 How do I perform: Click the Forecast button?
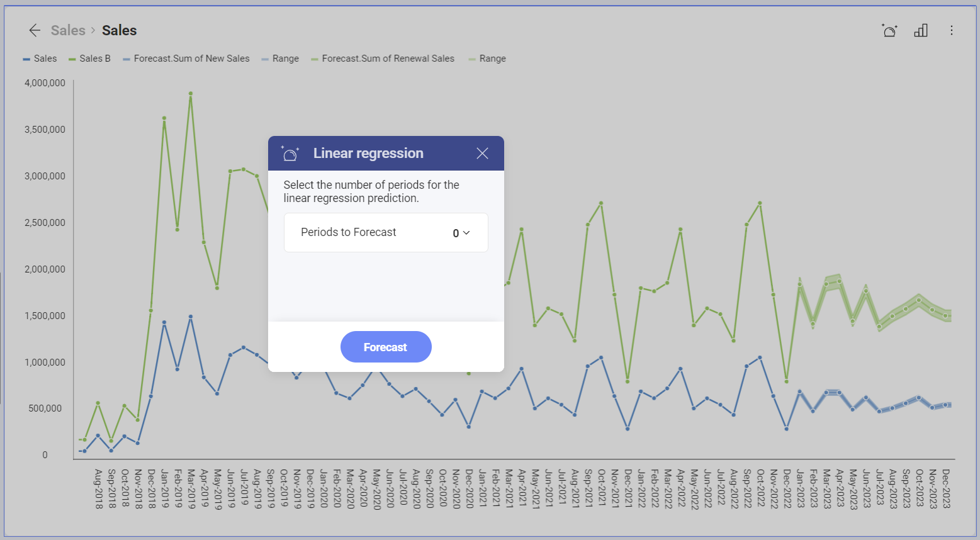click(x=386, y=347)
